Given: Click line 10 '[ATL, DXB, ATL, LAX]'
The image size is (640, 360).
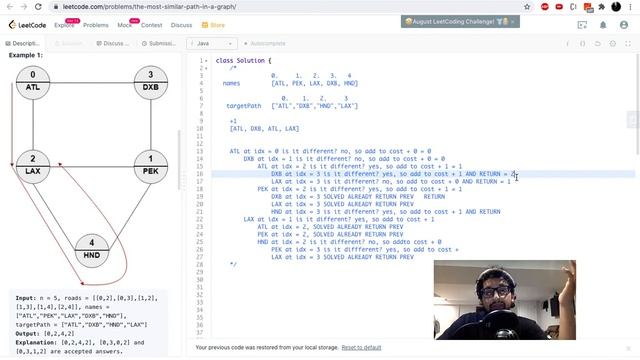Looking at the screenshot, I should (x=264, y=129).
